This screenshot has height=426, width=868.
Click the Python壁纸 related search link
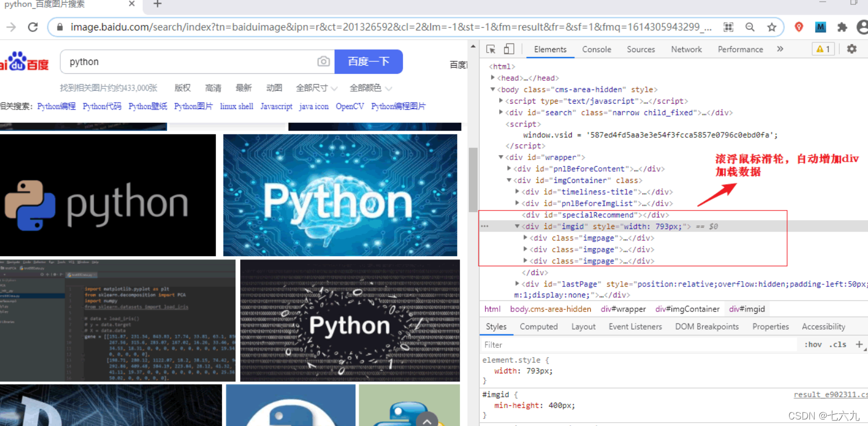pyautogui.click(x=148, y=106)
